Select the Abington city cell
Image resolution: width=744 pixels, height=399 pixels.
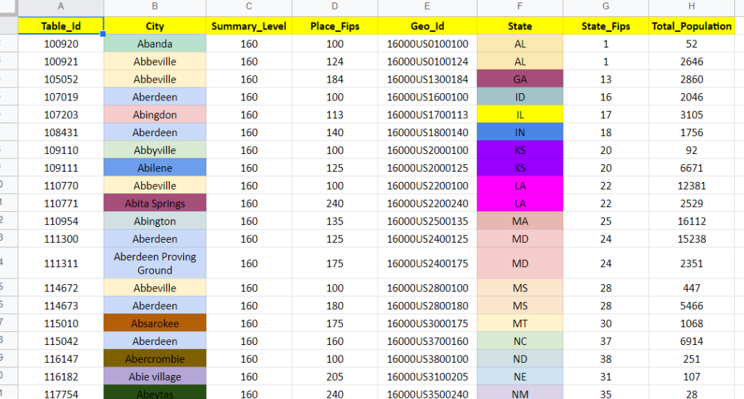[155, 221]
